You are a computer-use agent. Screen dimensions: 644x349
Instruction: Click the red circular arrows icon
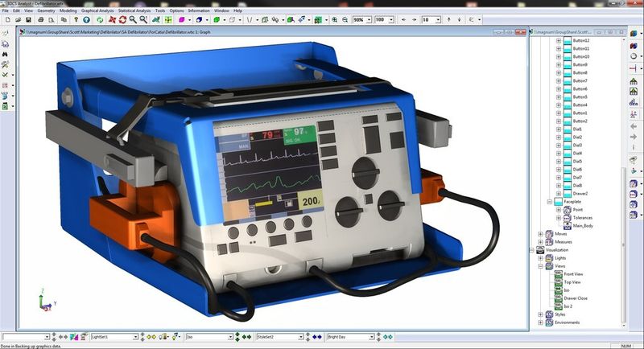pos(122,19)
